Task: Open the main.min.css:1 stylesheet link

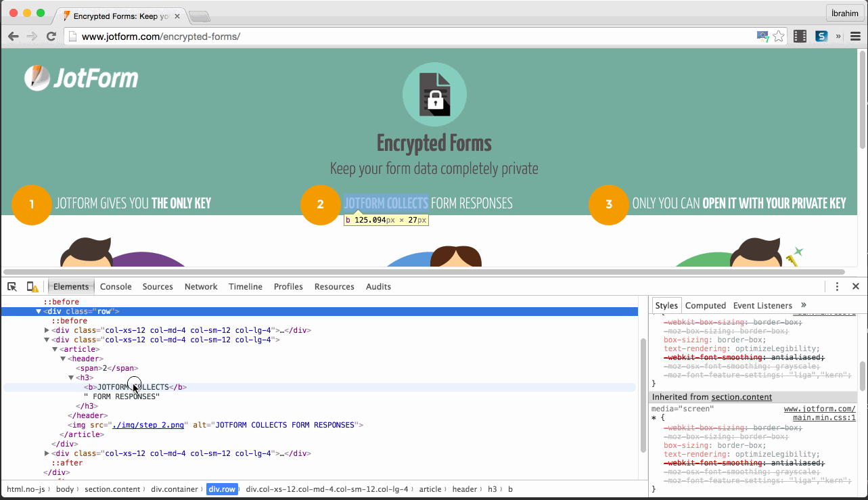Action: (824, 417)
